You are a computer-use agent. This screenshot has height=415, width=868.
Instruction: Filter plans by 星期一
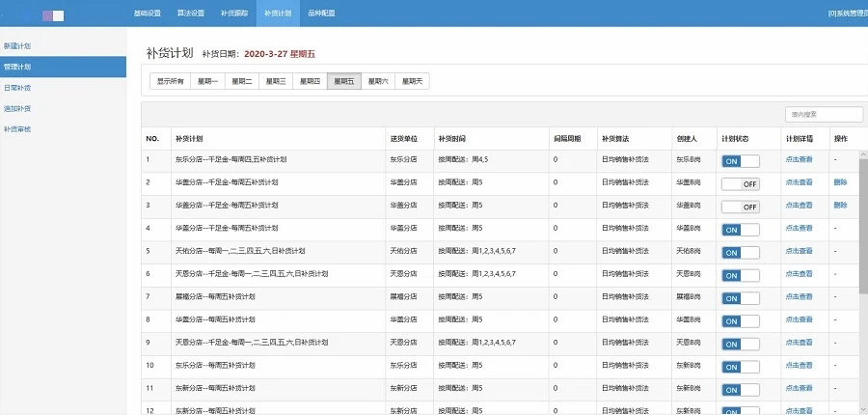coord(207,81)
